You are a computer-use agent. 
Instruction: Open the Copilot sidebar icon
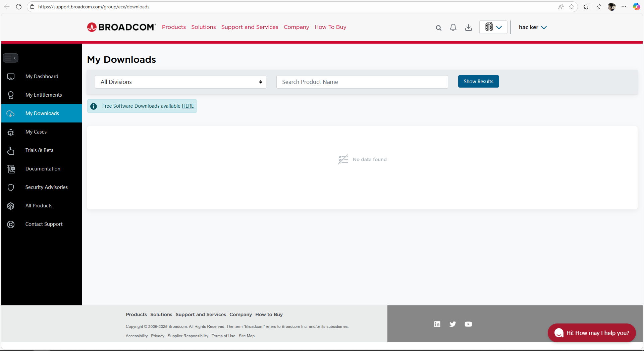click(636, 7)
